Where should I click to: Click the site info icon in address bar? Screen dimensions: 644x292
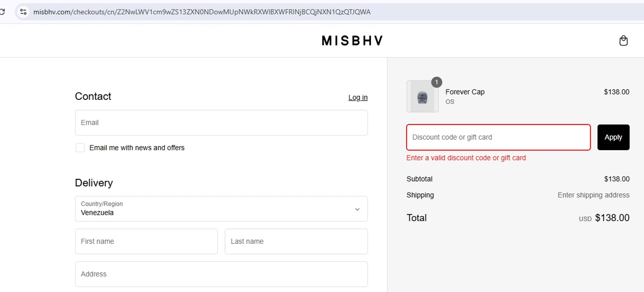23,12
